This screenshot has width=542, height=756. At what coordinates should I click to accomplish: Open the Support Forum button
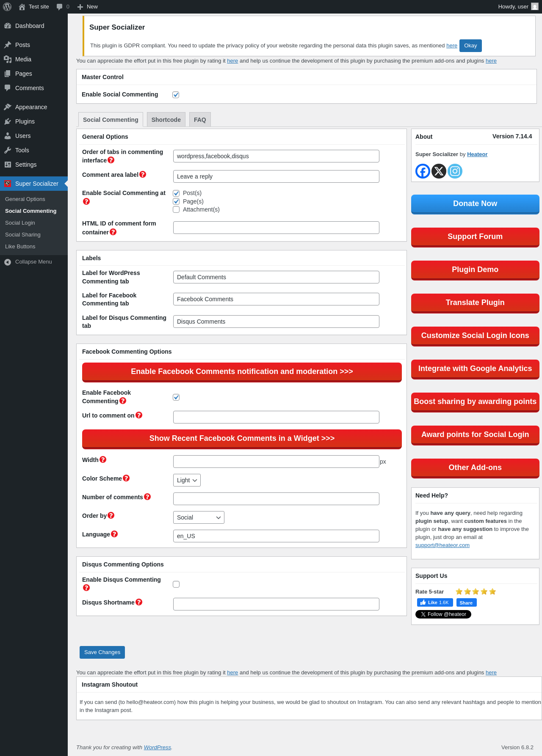pyautogui.click(x=475, y=237)
